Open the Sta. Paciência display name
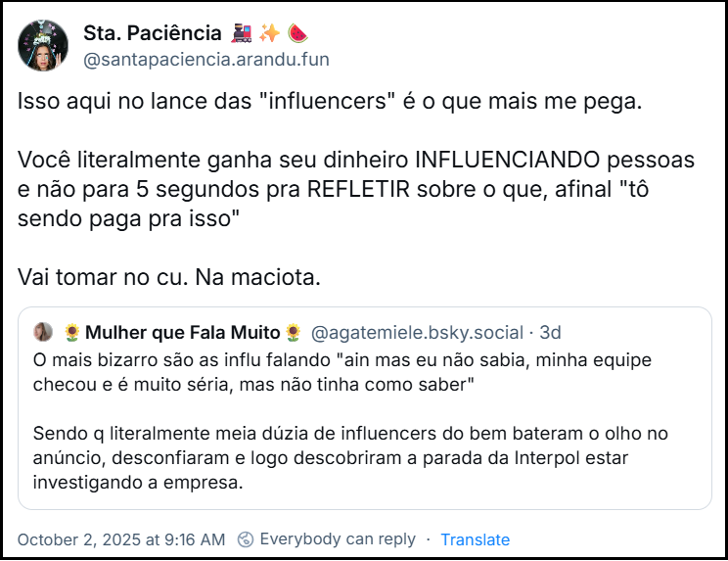Image resolution: width=728 pixels, height=561 pixels. pyautogui.click(x=153, y=34)
